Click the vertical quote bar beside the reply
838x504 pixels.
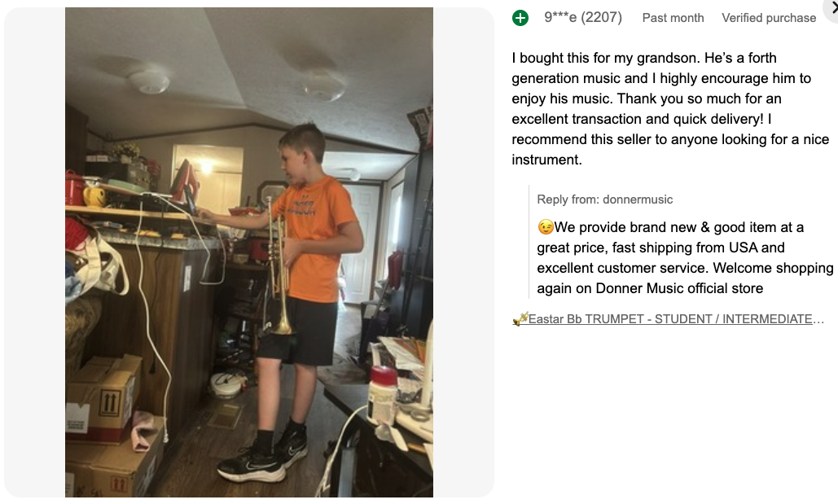click(529, 243)
